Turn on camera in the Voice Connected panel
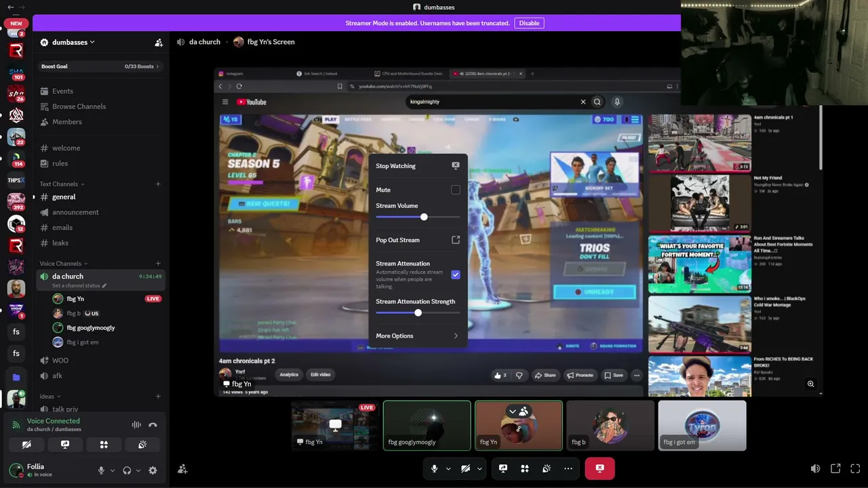 tap(26, 445)
